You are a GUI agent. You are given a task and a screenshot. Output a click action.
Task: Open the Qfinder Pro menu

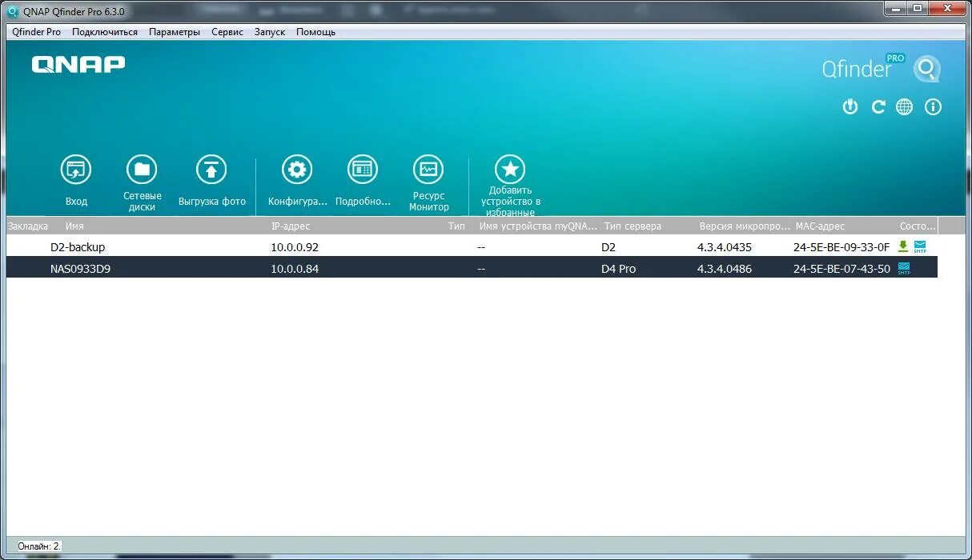click(37, 32)
